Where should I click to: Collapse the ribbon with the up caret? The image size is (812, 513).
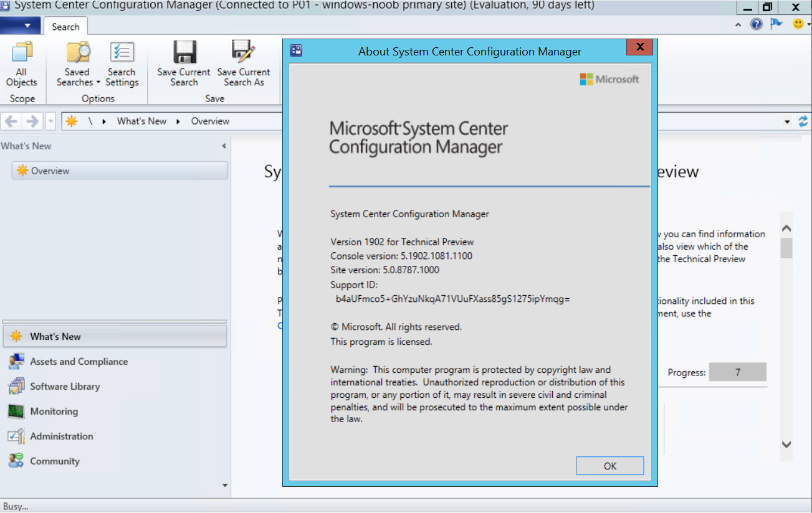[x=738, y=25]
